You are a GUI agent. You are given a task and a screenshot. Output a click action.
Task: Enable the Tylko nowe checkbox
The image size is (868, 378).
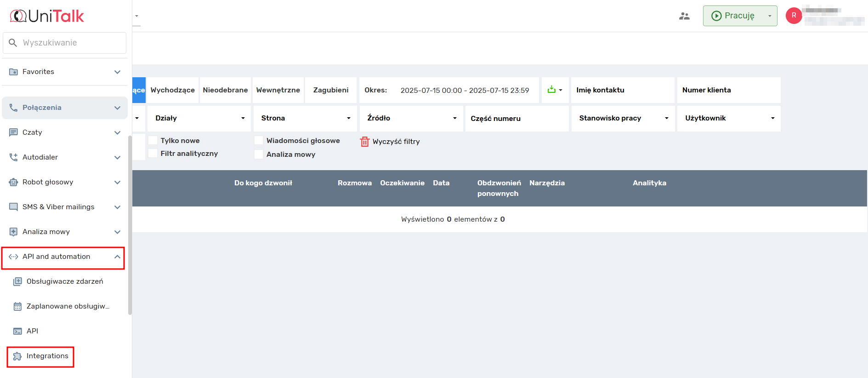pyautogui.click(x=153, y=140)
